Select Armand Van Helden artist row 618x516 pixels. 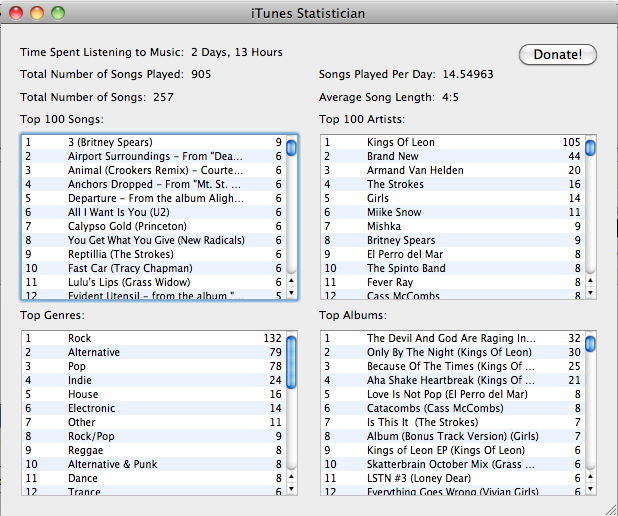click(x=453, y=170)
